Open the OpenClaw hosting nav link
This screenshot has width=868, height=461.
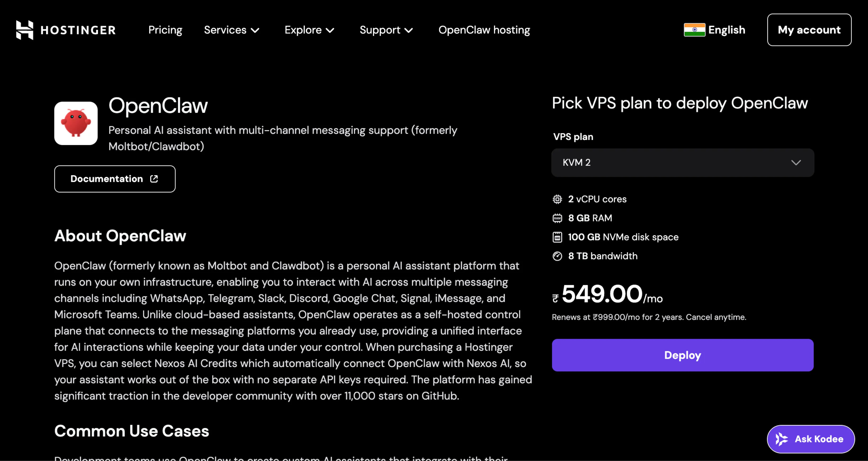point(484,30)
